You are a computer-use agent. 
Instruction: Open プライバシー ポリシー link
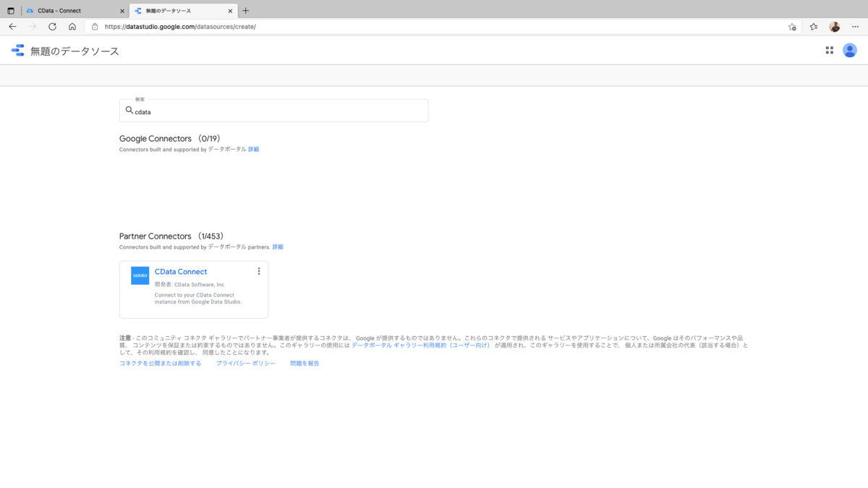(246, 364)
